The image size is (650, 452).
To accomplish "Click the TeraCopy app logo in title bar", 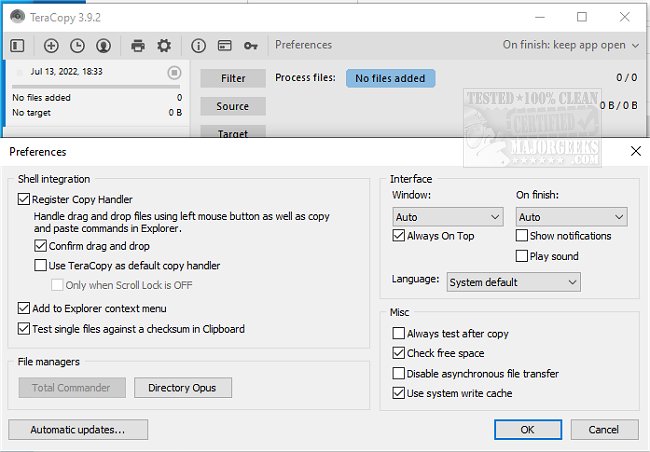I will tap(17, 17).
